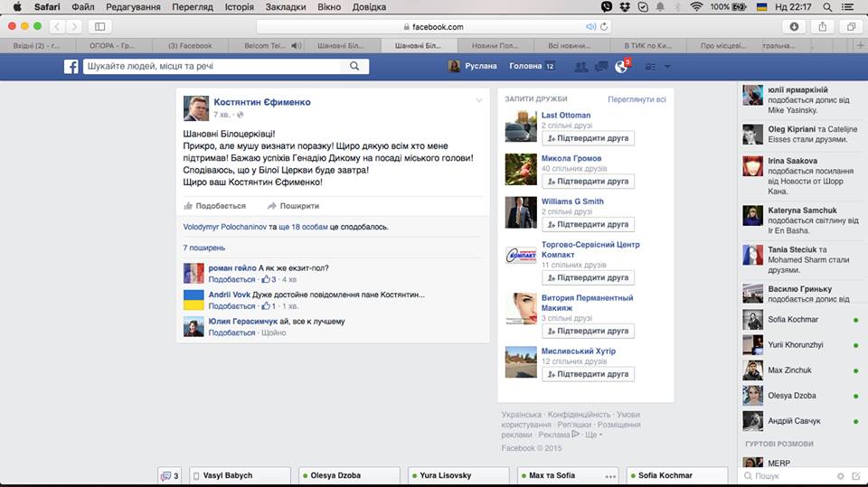Click the chat Пошук search field

pos(788,476)
